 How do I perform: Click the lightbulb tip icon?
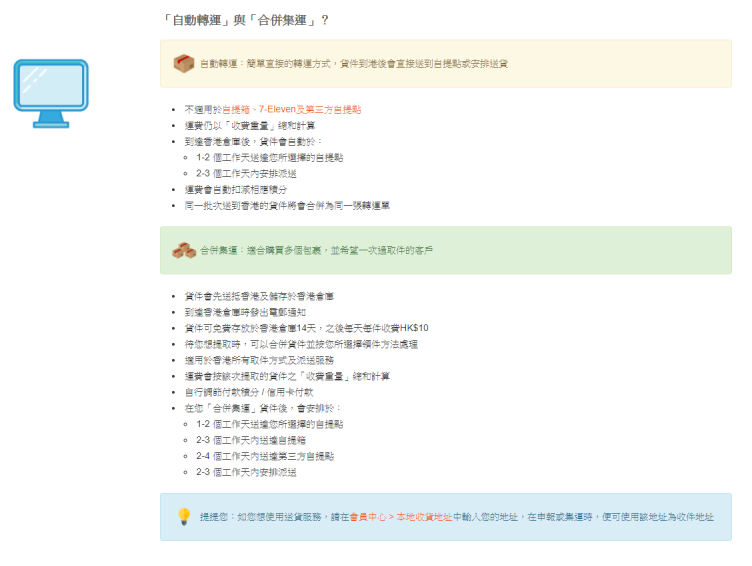[x=183, y=517]
